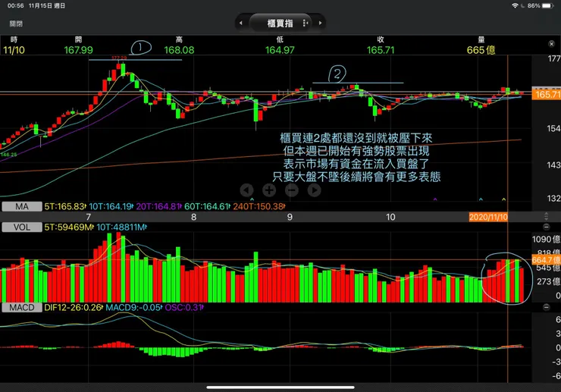
Task: Edit the MACD9 parameter
Action: tap(134, 308)
